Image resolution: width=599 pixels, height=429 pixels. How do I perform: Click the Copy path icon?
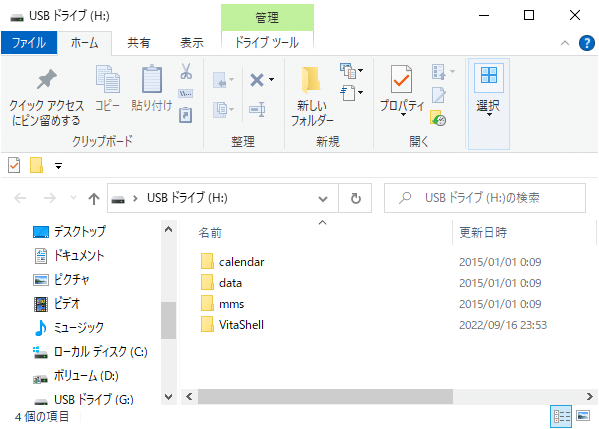pyautogui.click(x=186, y=94)
